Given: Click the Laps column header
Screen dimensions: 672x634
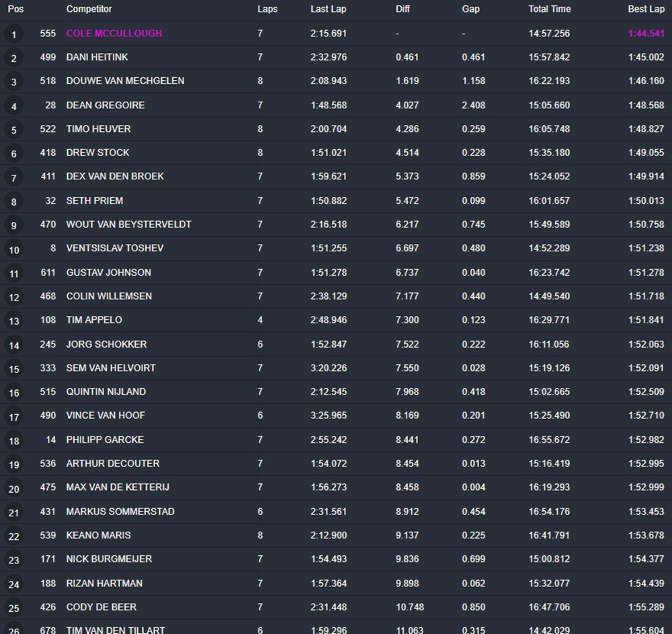Looking at the screenshot, I should tap(267, 9).
